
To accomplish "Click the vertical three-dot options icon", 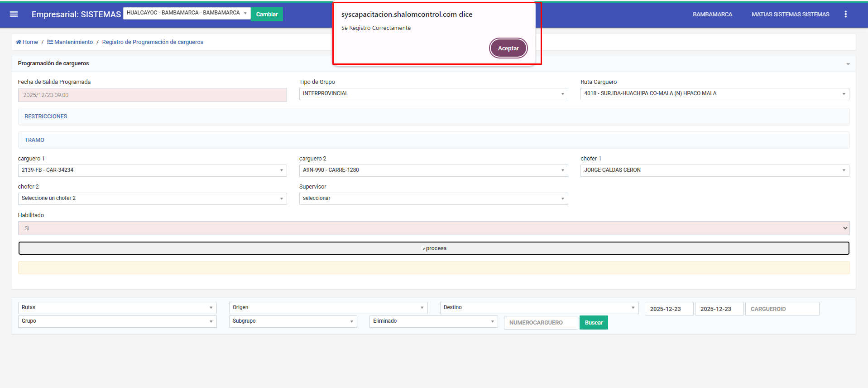I will point(845,14).
